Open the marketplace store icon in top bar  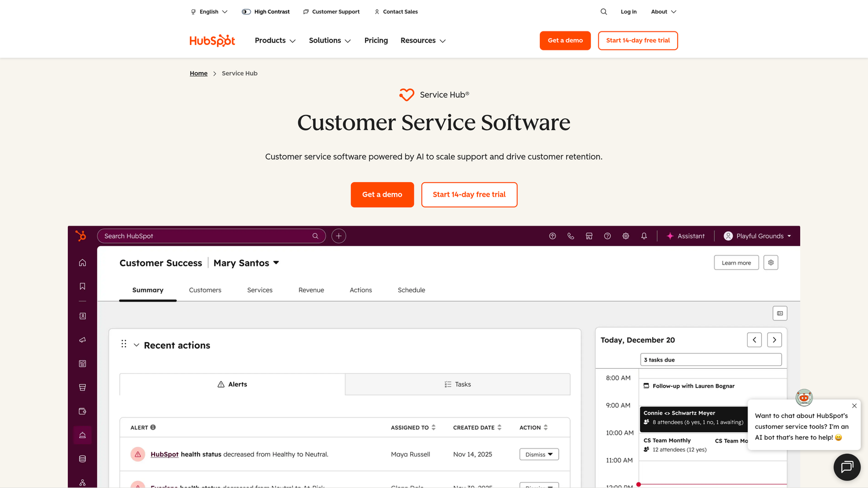(589, 236)
